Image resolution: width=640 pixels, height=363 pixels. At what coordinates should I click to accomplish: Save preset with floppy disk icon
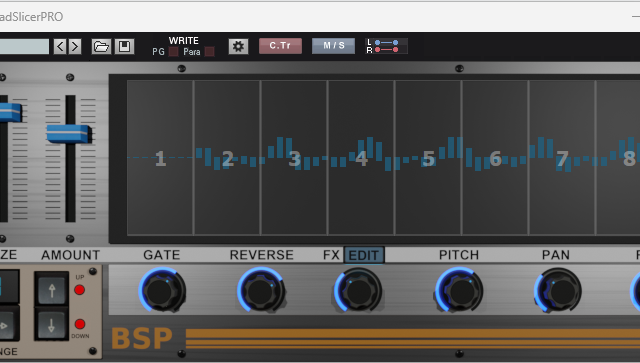point(124,47)
